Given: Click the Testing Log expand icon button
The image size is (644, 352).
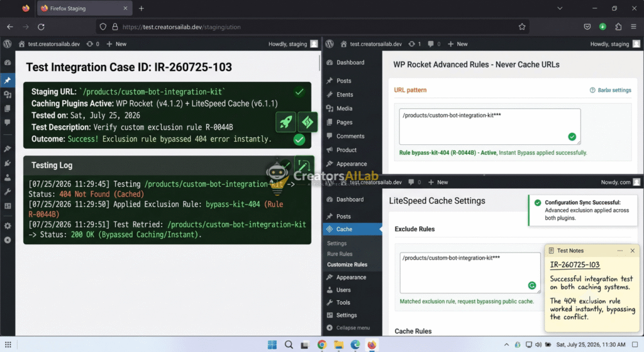Looking at the screenshot, I should click(304, 166).
